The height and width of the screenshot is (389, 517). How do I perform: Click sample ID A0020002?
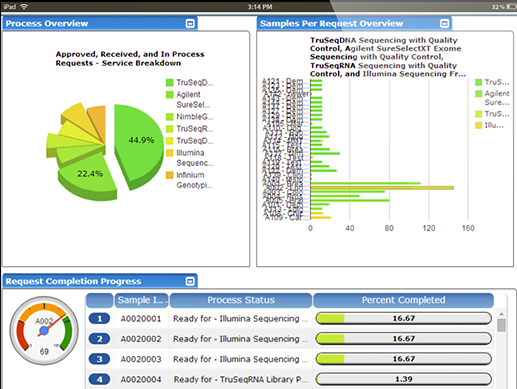click(x=141, y=339)
